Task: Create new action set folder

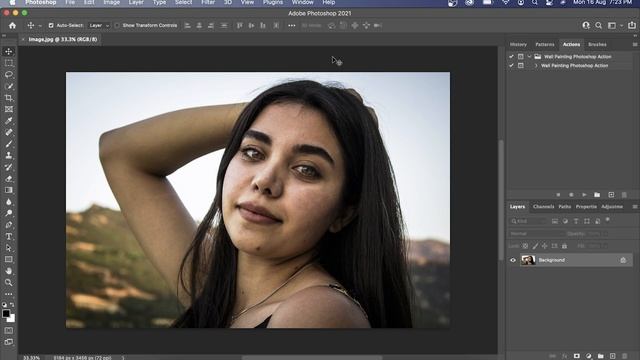Action: coord(597,195)
